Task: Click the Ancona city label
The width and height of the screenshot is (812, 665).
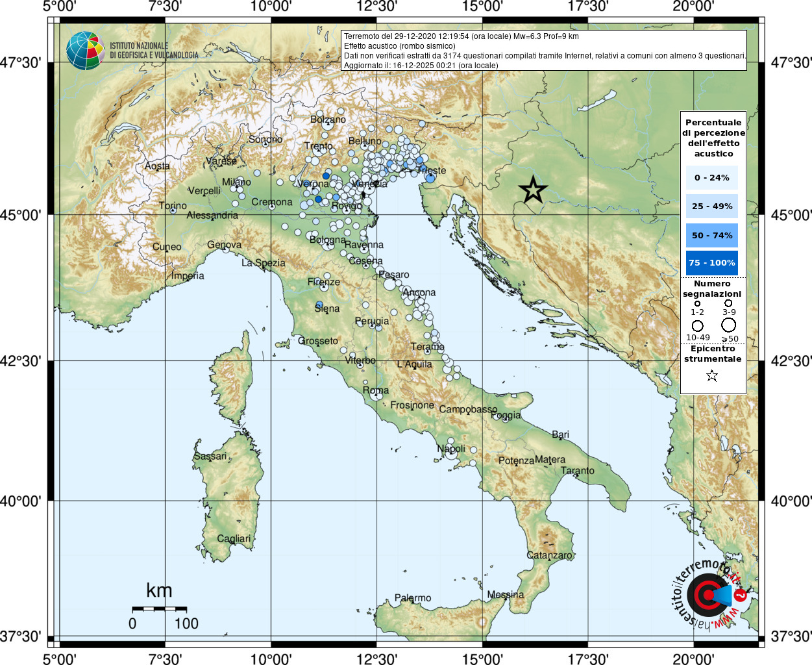Action: 419,292
